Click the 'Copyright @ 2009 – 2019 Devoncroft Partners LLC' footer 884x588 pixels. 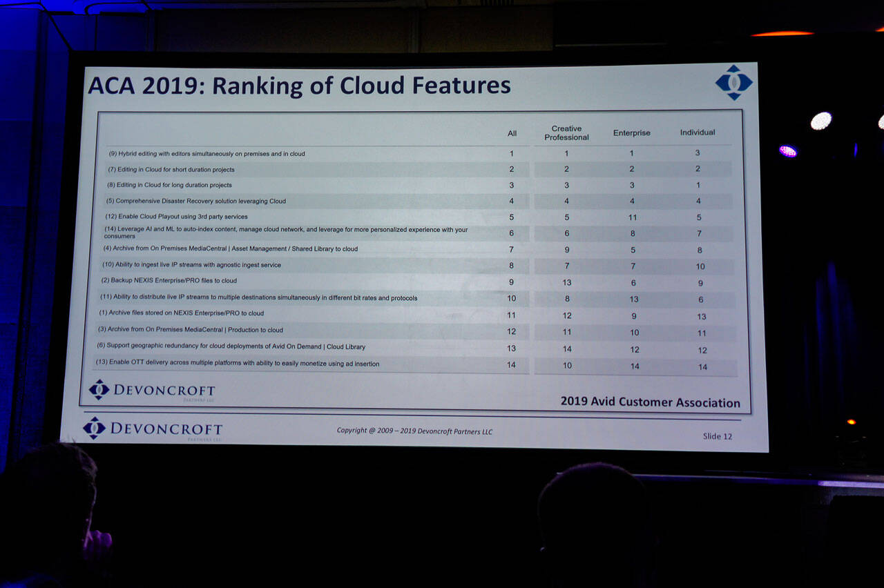tap(414, 431)
